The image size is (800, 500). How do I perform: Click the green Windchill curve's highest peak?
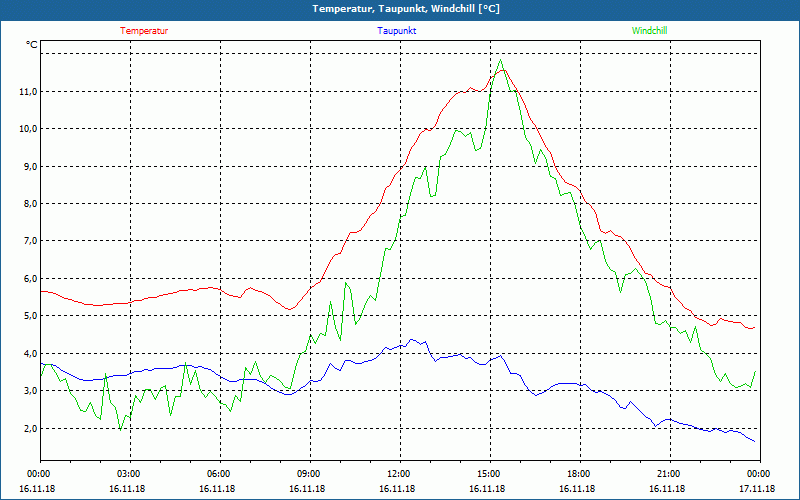(x=500, y=60)
